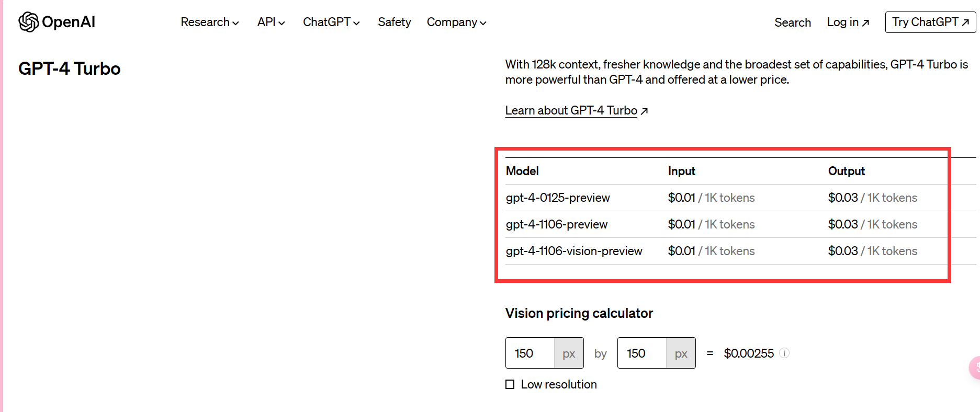The width and height of the screenshot is (980, 412).
Task: Click the gpt-4-0125-preview model row
Action: pyautogui.click(x=740, y=198)
